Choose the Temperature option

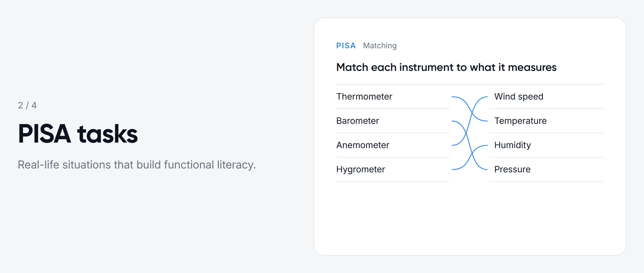point(546,121)
